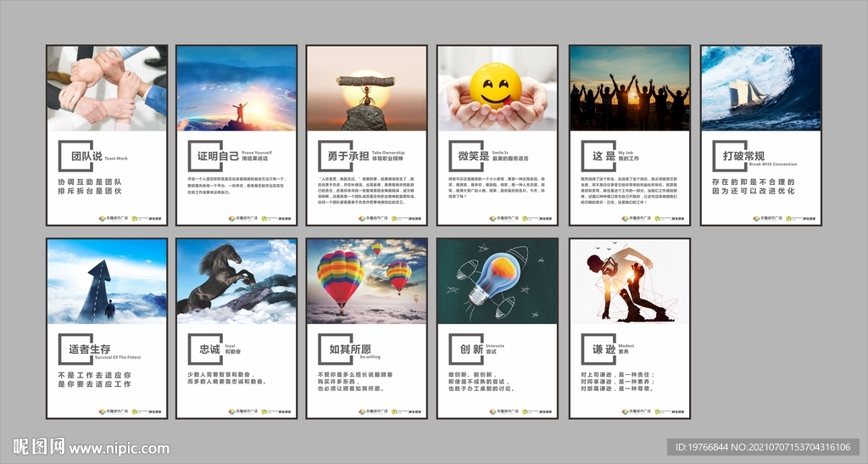The image size is (868, 464).
Task: Click the 用结果说话 subtitle
Action: [x=254, y=159]
